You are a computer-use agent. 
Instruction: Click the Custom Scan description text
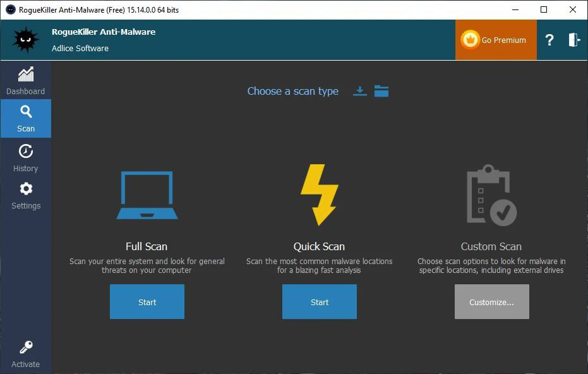coord(491,265)
